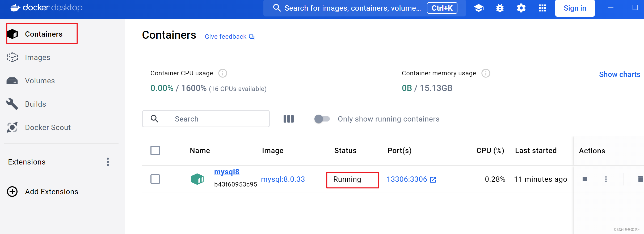The image size is (644, 234).
Task: Click the 0.28% CPU value
Action: tap(495, 179)
